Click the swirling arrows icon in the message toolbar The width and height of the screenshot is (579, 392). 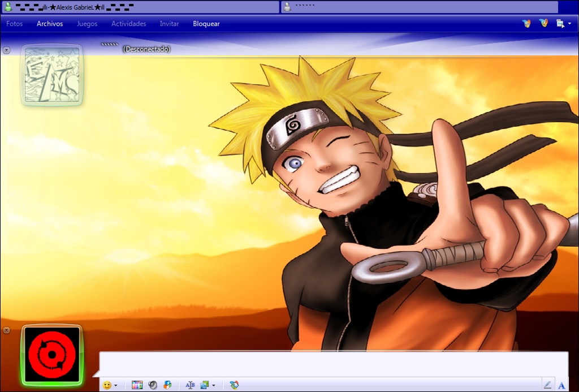[x=234, y=385]
